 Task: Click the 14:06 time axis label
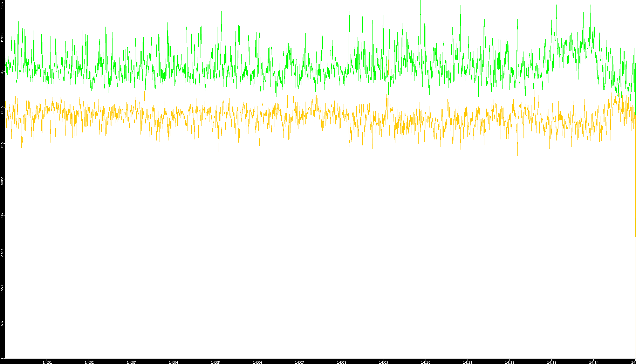(257, 362)
